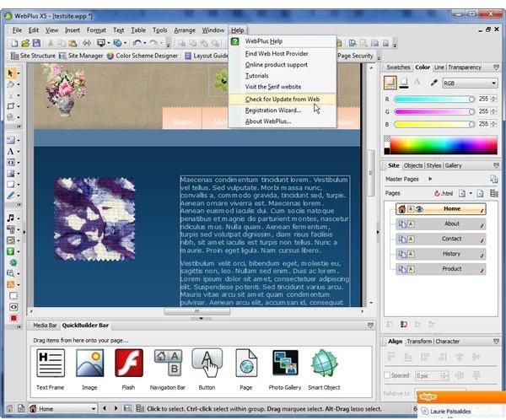Click the Text Frame QuickBuilder item
The image size is (506, 420).
pos(51,369)
